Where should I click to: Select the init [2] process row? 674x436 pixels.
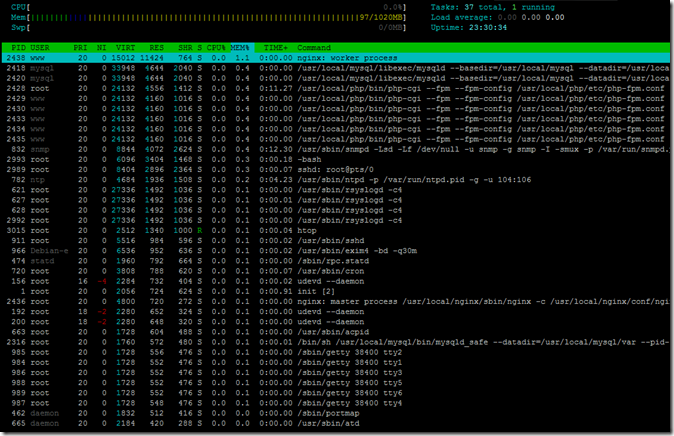click(x=336, y=292)
